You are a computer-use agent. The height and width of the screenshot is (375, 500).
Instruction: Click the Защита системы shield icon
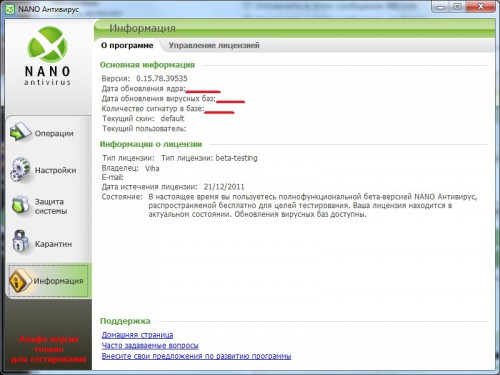(20, 206)
